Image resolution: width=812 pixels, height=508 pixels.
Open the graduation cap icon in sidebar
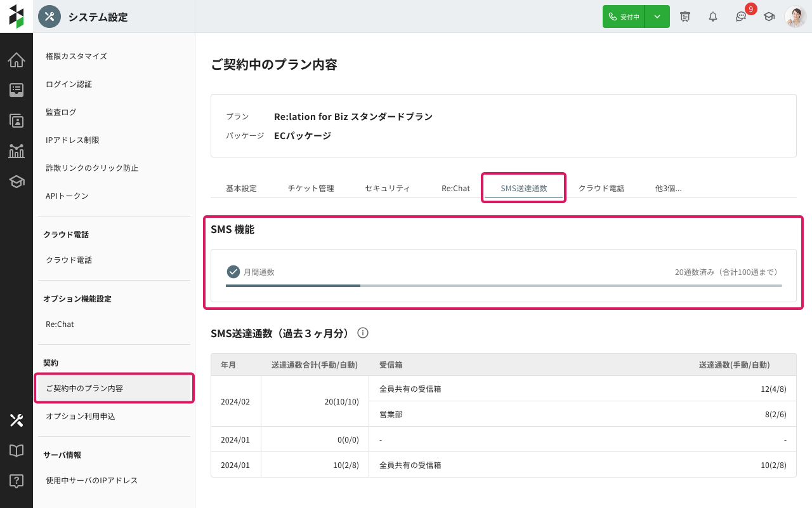point(16,182)
